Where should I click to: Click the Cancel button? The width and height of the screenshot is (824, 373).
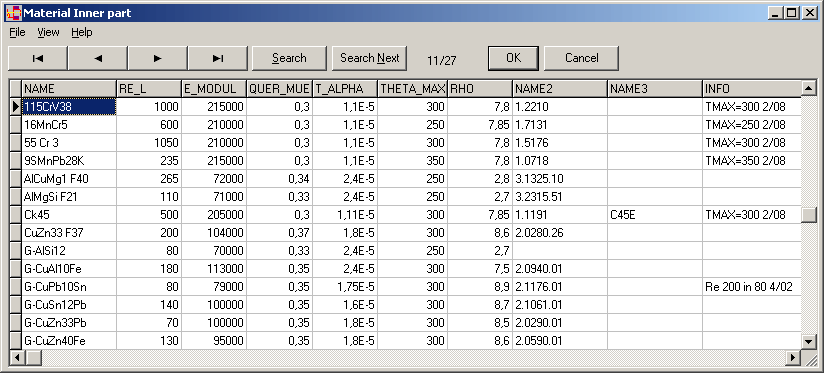(x=581, y=58)
